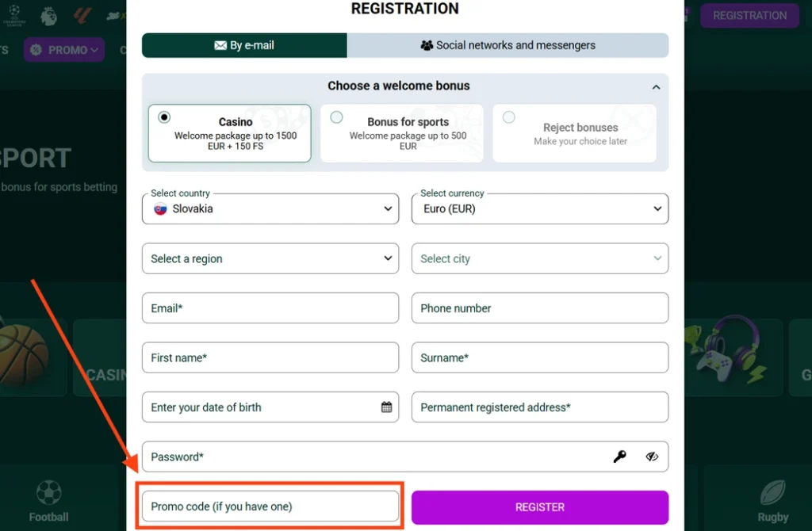The image size is (812, 531).
Task: Open the Football sport icon
Action: coord(49,501)
